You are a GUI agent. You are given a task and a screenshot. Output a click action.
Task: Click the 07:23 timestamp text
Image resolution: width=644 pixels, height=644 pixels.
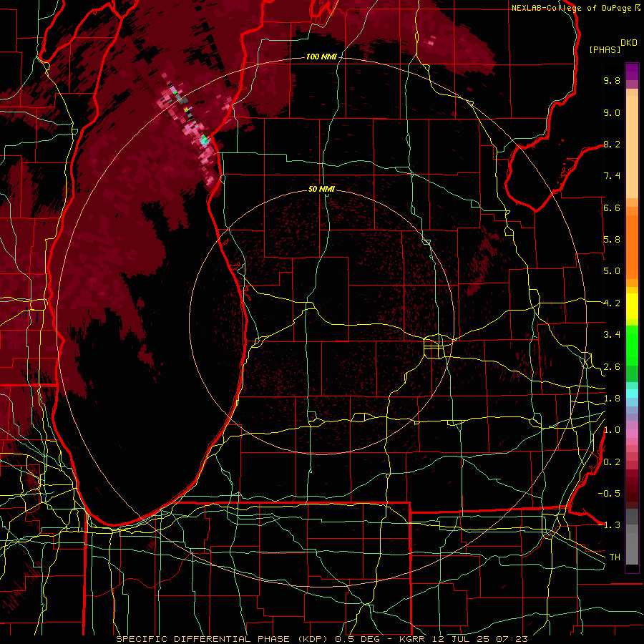[512, 639]
